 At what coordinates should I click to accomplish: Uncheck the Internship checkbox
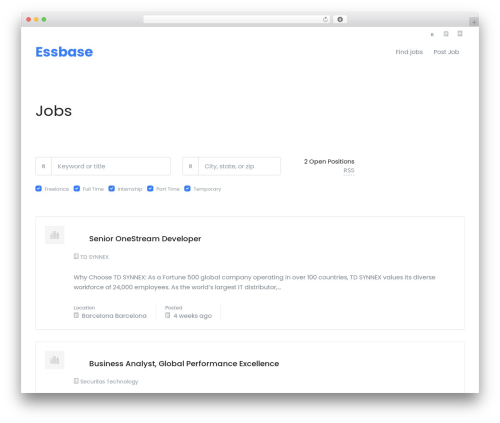(112, 189)
